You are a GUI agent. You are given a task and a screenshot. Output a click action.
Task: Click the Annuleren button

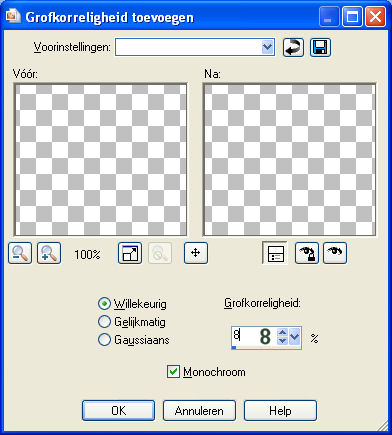pos(199,411)
